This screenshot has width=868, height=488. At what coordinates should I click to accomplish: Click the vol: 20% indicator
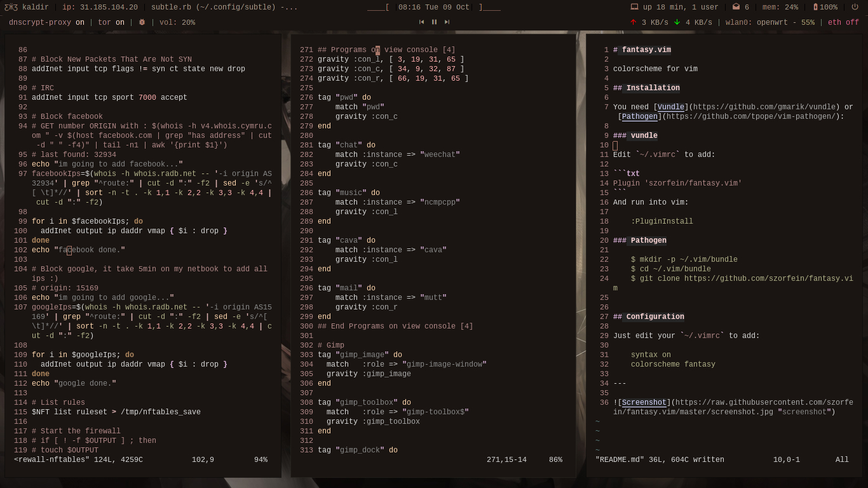tap(177, 22)
